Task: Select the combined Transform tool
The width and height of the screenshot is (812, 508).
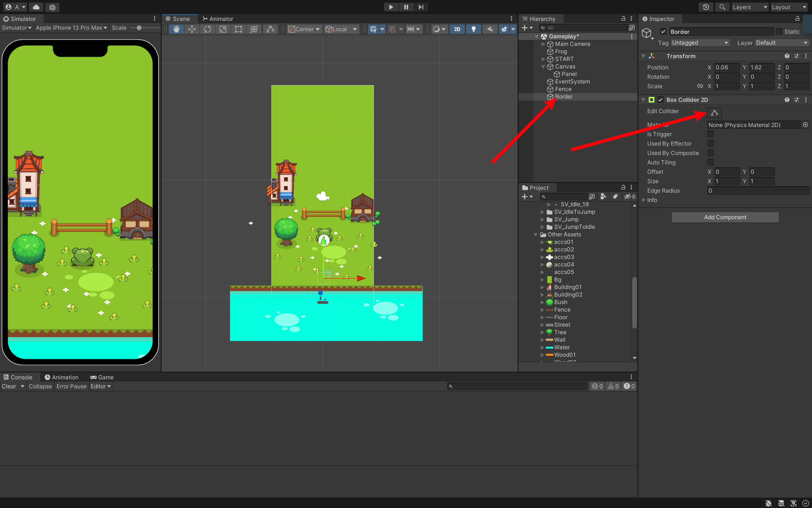Action: coord(254,29)
